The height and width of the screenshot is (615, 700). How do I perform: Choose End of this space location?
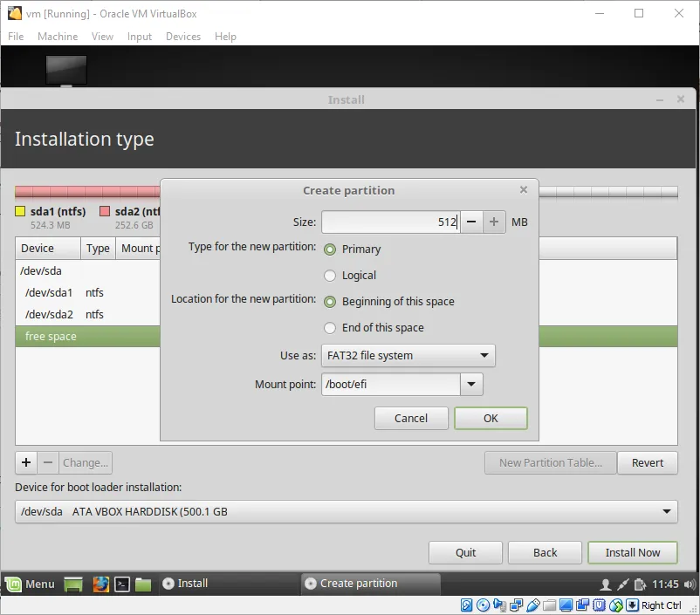coord(330,328)
